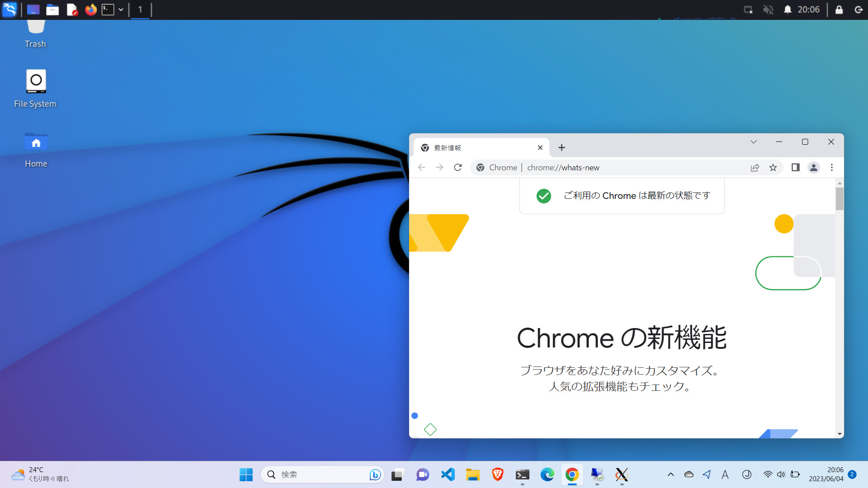868x488 pixels.
Task: Open the volume slider from the system tray
Action: coord(781,474)
